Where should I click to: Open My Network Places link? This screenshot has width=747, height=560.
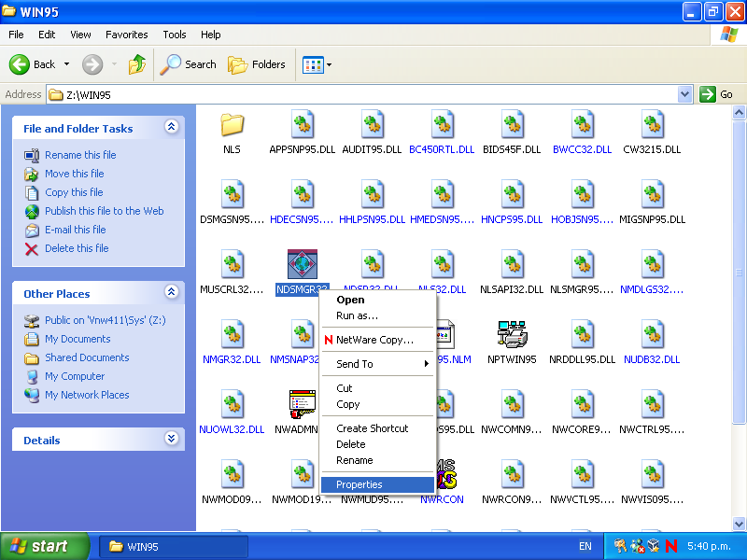pos(87,395)
